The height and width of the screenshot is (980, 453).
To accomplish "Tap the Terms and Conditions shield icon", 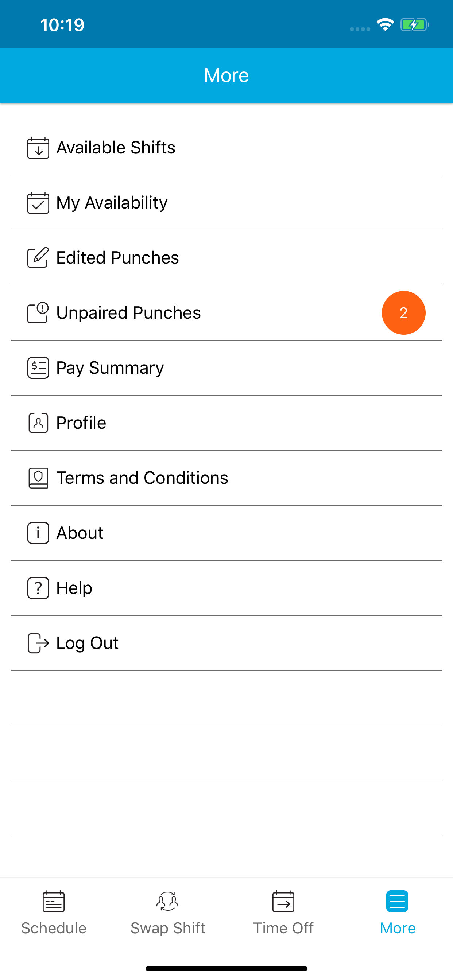I will pos(38,478).
